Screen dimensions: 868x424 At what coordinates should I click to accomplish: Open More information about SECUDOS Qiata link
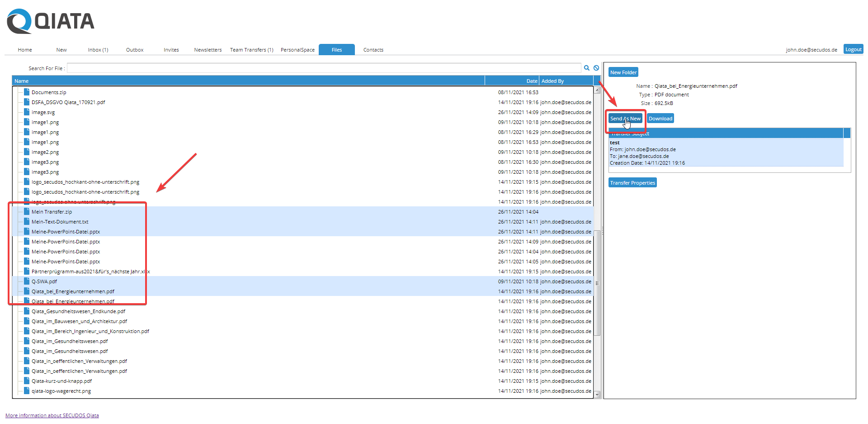coord(52,415)
